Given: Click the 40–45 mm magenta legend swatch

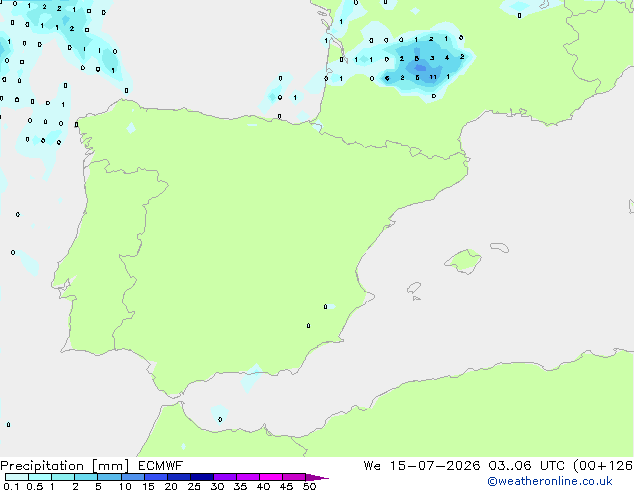Looking at the screenshot, I should (x=271, y=477).
